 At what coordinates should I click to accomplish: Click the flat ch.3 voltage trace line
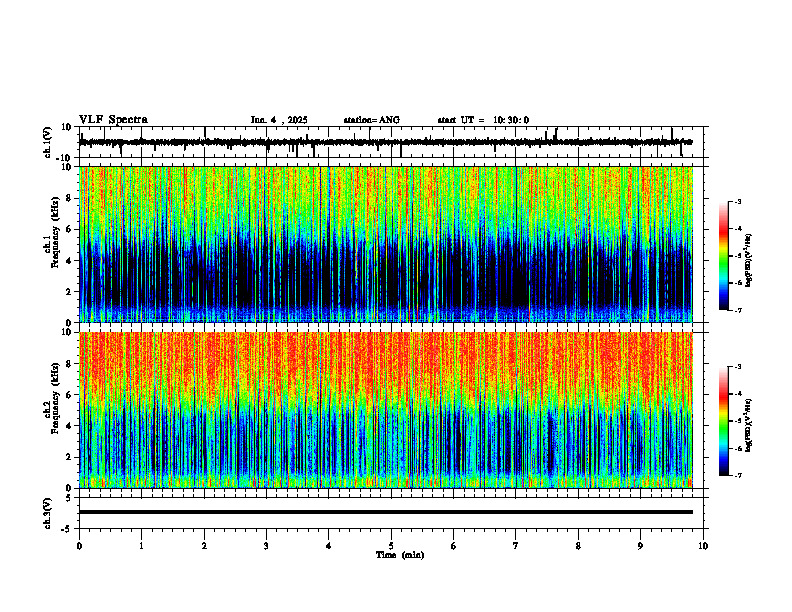click(x=385, y=512)
